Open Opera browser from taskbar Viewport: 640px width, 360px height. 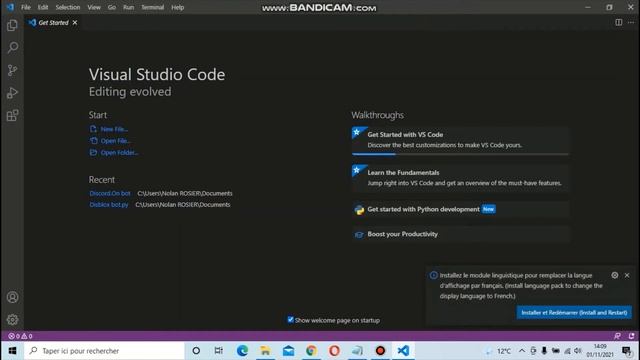334,351
